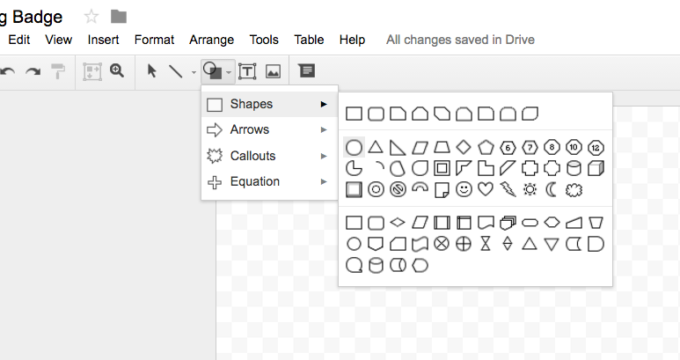Click the Insert image icon
Screen dimensions: 680x360
pyautogui.click(x=273, y=71)
